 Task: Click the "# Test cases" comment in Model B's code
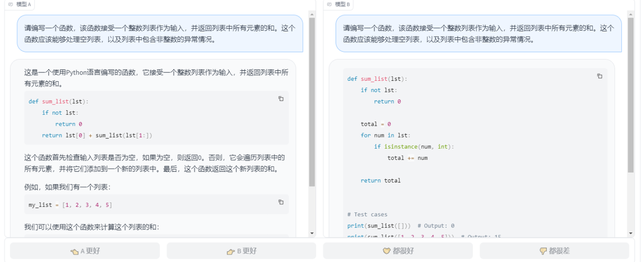(x=367, y=214)
